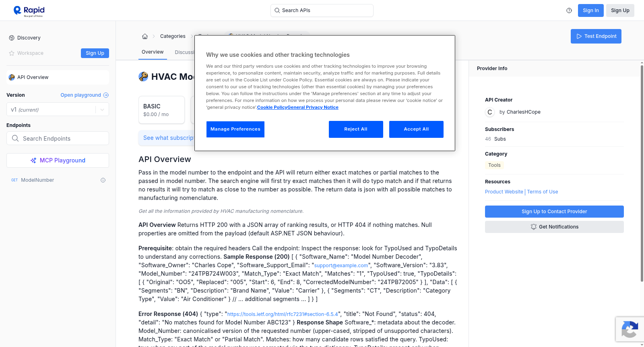
Task: Open the Overview tab
Action: click(153, 52)
